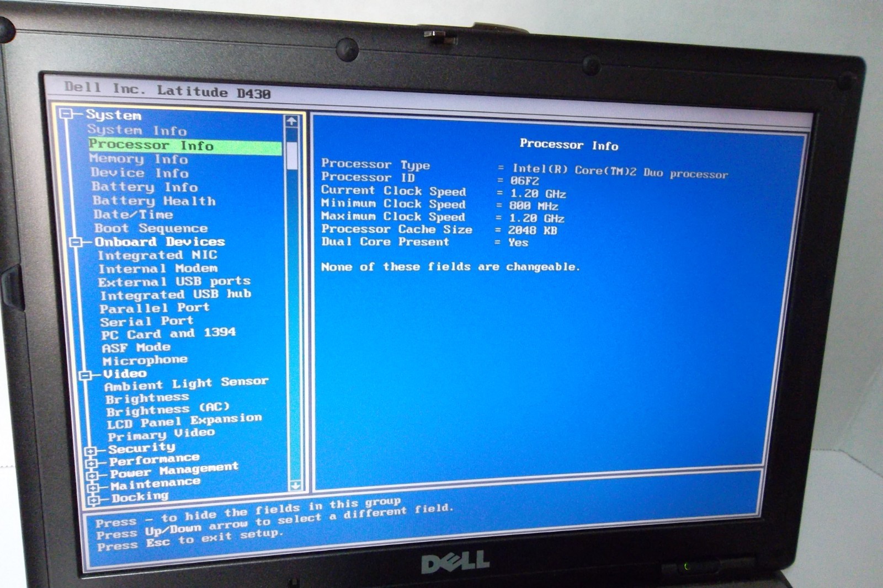The image size is (883, 588).
Task: Select PC Card and 1394
Action: coord(168,334)
